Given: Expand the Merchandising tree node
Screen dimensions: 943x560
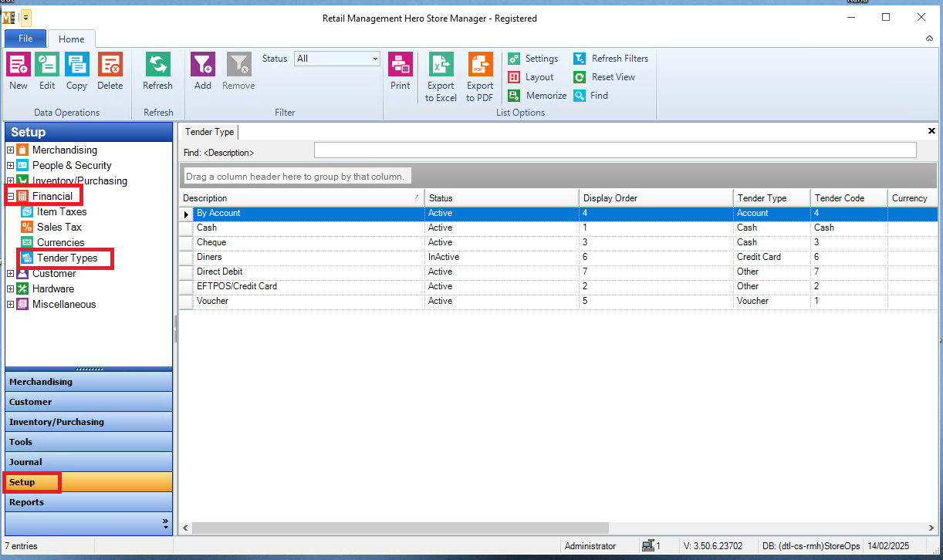Looking at the screenshot, I should pyautogui.click(x=10, y=150).
